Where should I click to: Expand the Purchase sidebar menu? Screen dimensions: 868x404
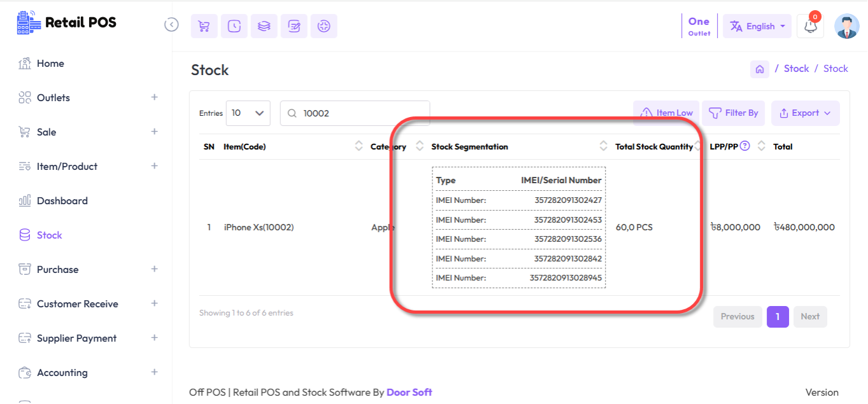154,269
